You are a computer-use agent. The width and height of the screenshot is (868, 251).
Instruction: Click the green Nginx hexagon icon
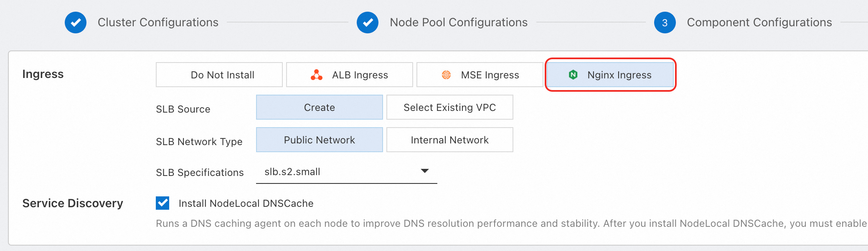[573, 75]
